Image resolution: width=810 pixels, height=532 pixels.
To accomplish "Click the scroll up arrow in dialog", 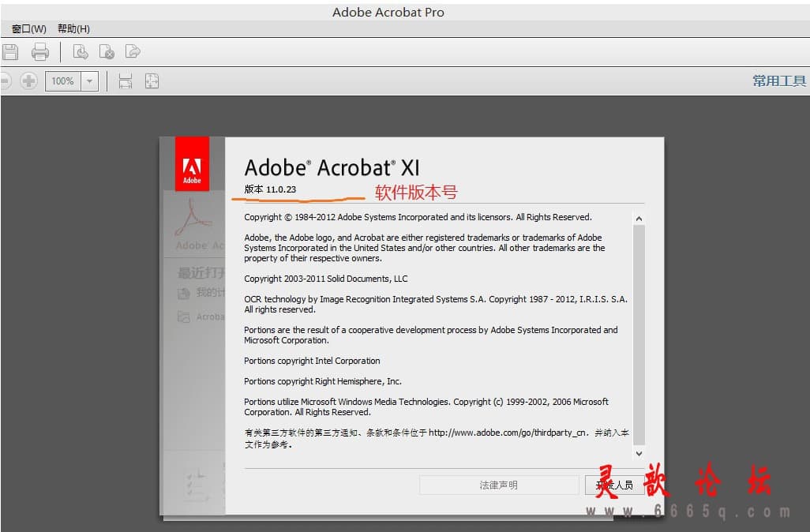I will click(x=639, y=219).
